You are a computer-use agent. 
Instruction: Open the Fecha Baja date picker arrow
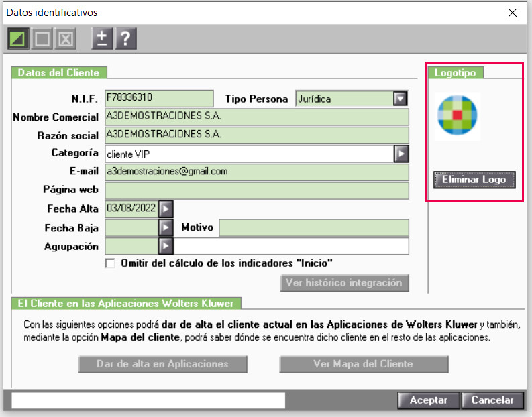click(x=166, y=227)
